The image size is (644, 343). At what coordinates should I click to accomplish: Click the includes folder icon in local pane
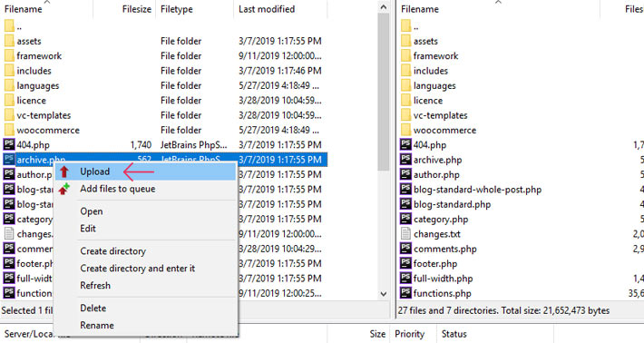click(x=9, y=71)
